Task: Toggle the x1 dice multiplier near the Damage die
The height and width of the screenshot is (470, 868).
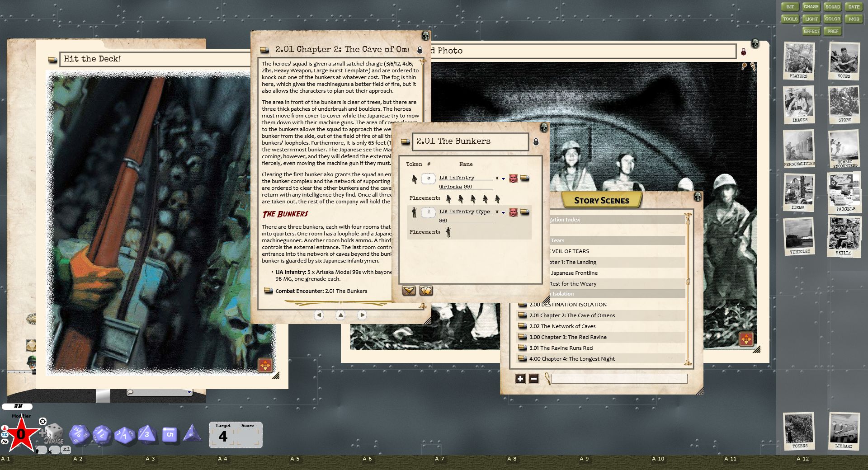Action: tap(66, 450)
